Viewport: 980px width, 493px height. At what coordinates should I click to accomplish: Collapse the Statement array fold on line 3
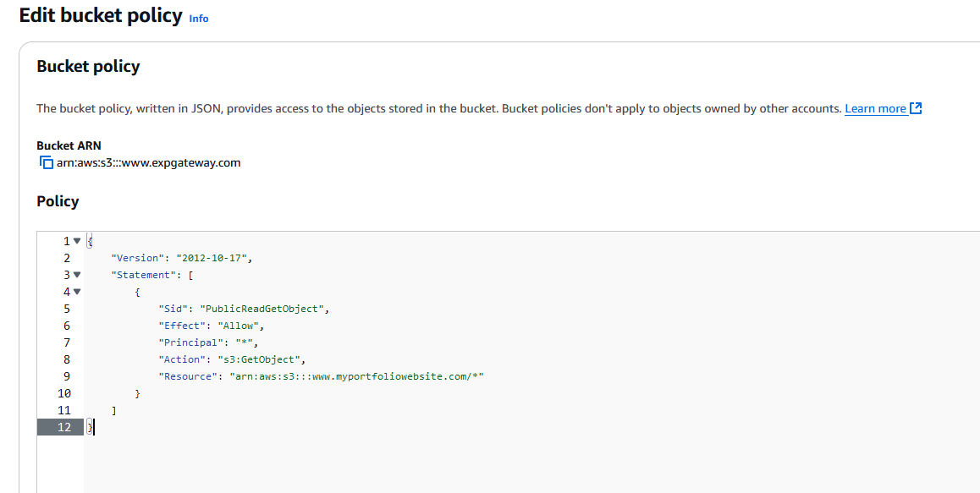[77, 274]
